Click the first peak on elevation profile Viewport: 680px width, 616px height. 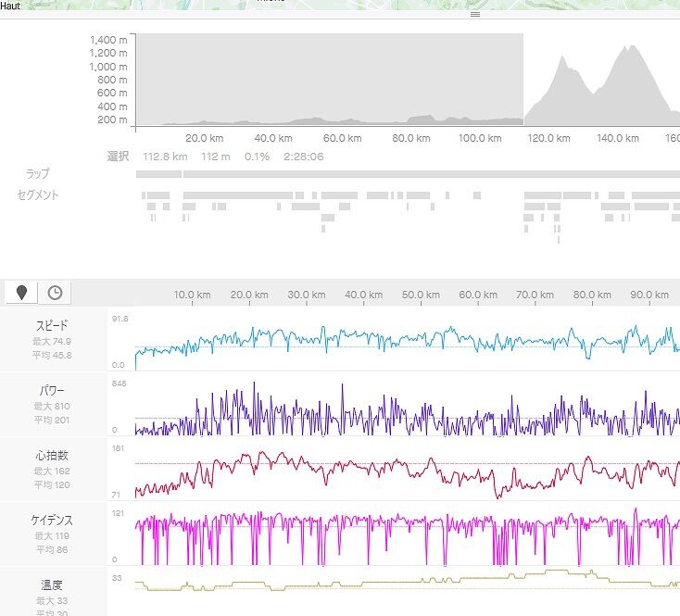tap(563, 57)
